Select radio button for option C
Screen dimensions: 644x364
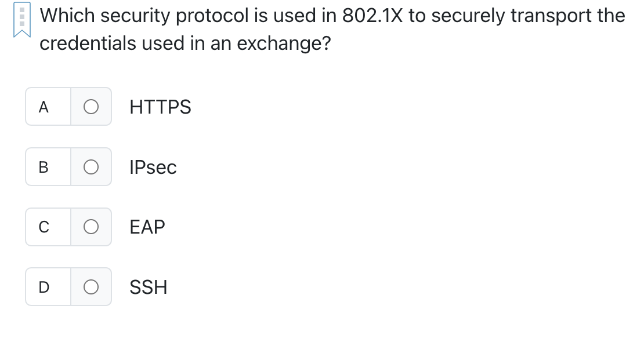coord(91,227)
